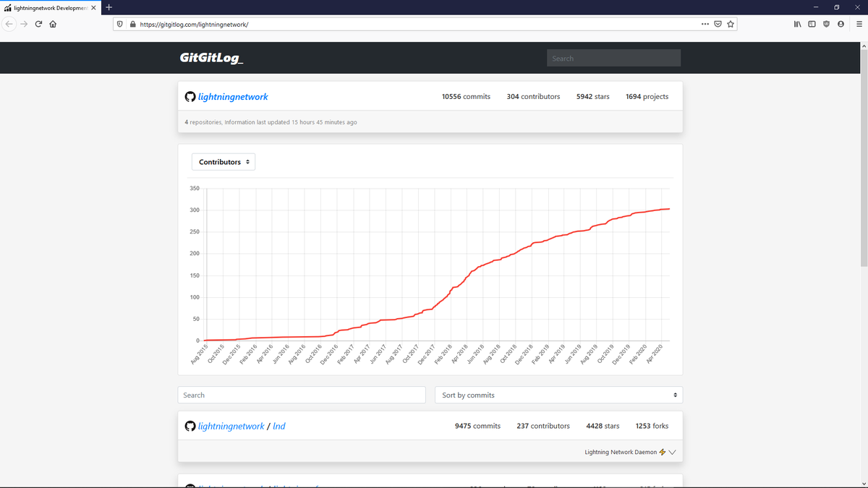Click scrollbar down arrow at bottom
Screen dimensions: 868x488
tap(863, 484)
